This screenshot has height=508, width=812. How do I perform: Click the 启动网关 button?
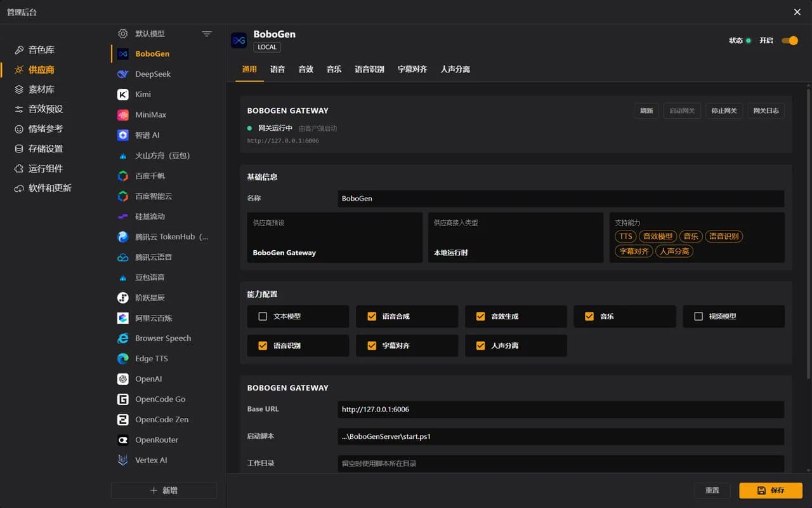point(682,110)
